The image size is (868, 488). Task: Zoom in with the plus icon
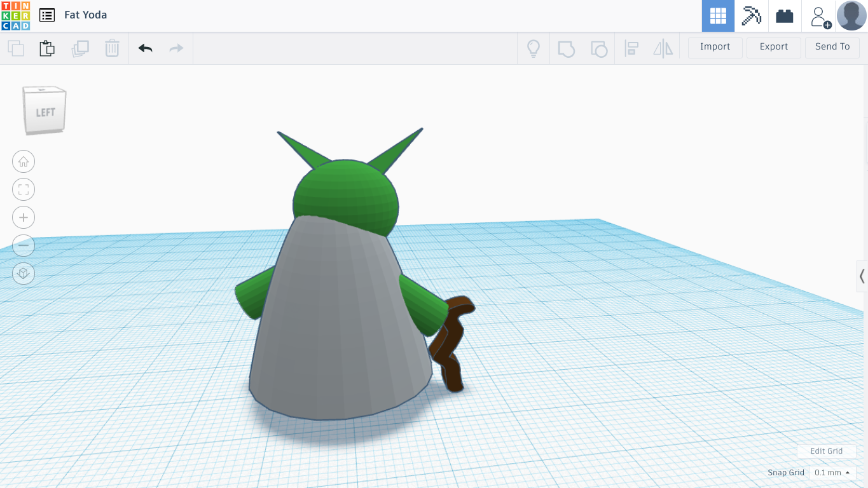tap(24, 217)
